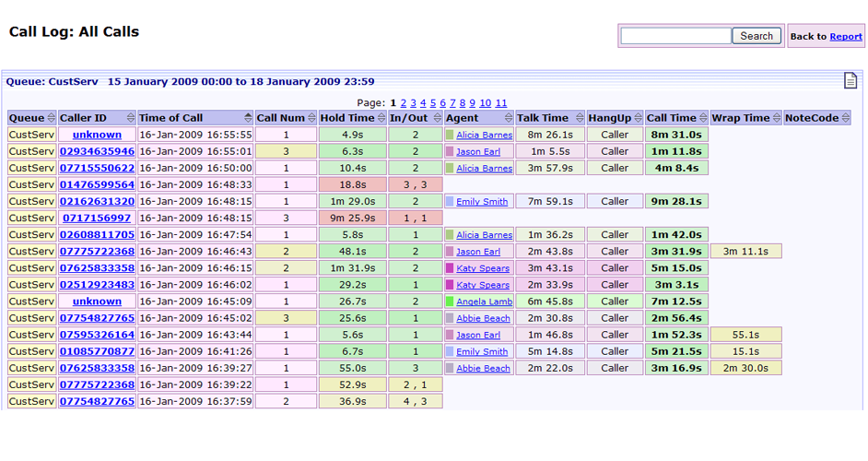Open caller ID 07715550622
Viewport: 868px width, 461px height.
tap(97, 168)
